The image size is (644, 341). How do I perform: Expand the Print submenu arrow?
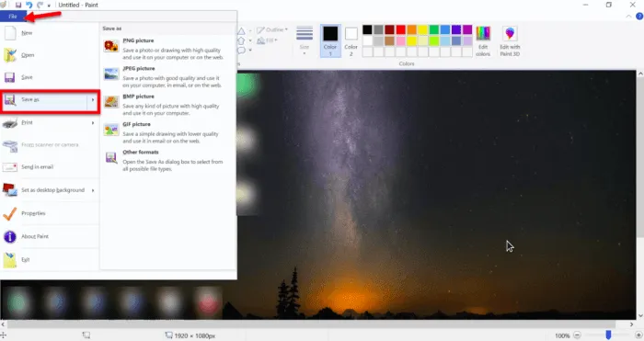pos(93,122)
